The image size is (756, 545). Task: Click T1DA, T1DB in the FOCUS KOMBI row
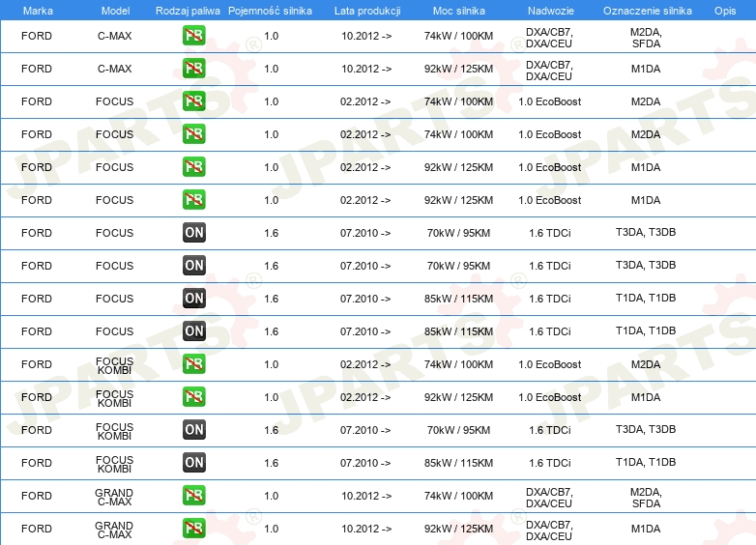tap(646, 462)
